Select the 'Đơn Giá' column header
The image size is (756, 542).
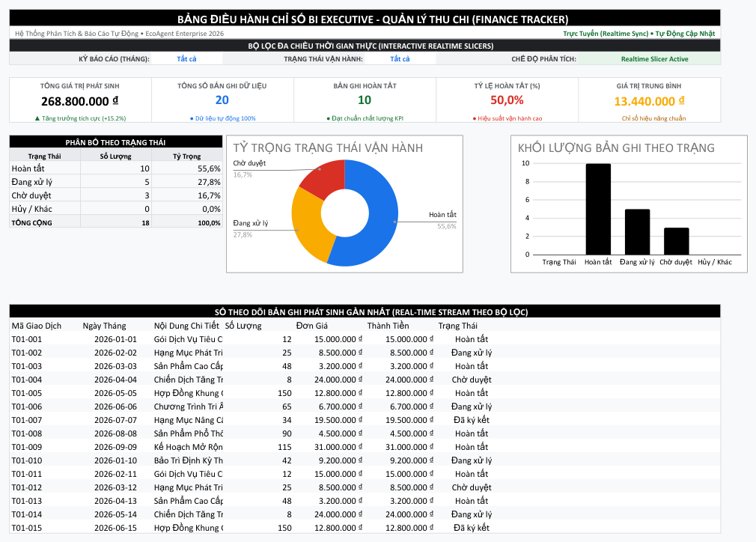click(312, 326)
